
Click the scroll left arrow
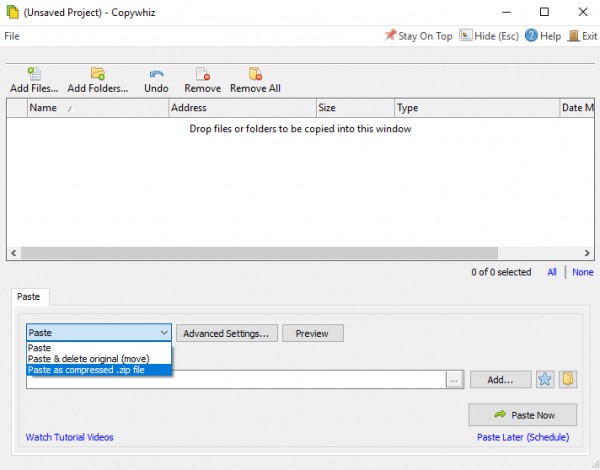14,253
